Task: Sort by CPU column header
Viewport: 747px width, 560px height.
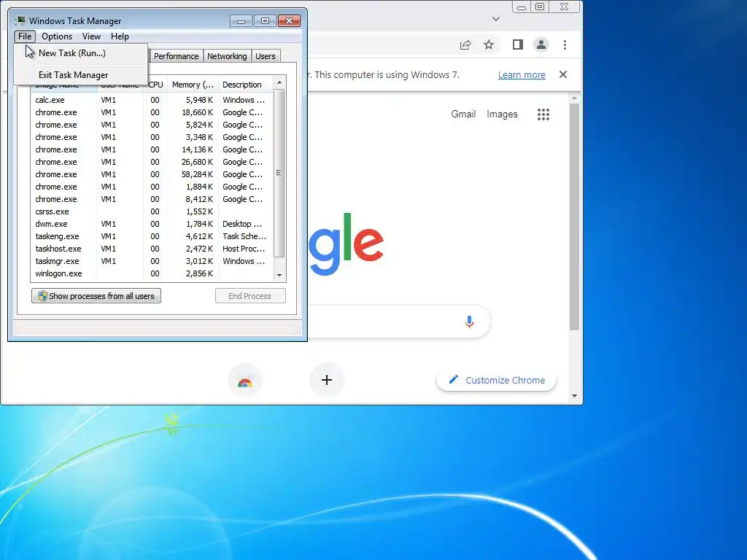Action: click(156, 85)
